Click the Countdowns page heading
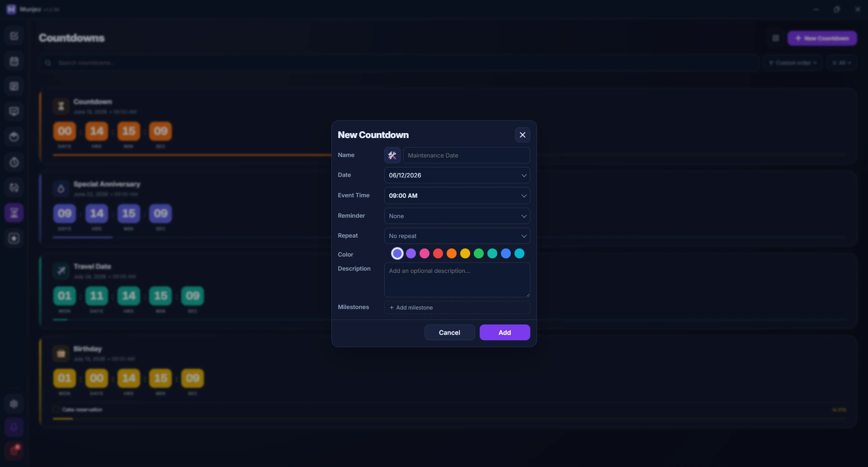Screen dimensions: 868x467 (x=71, y=38)
